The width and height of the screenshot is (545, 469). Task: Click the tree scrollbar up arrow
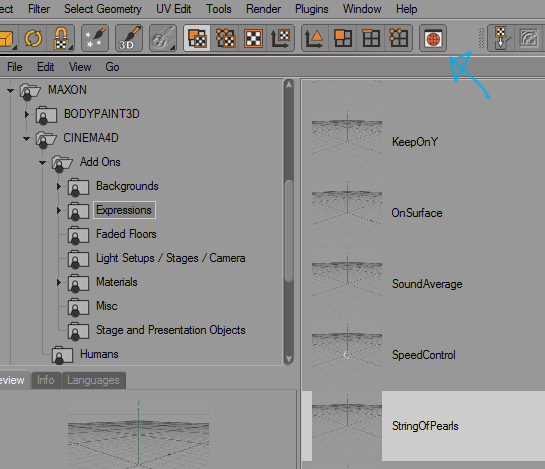point(289,85)
